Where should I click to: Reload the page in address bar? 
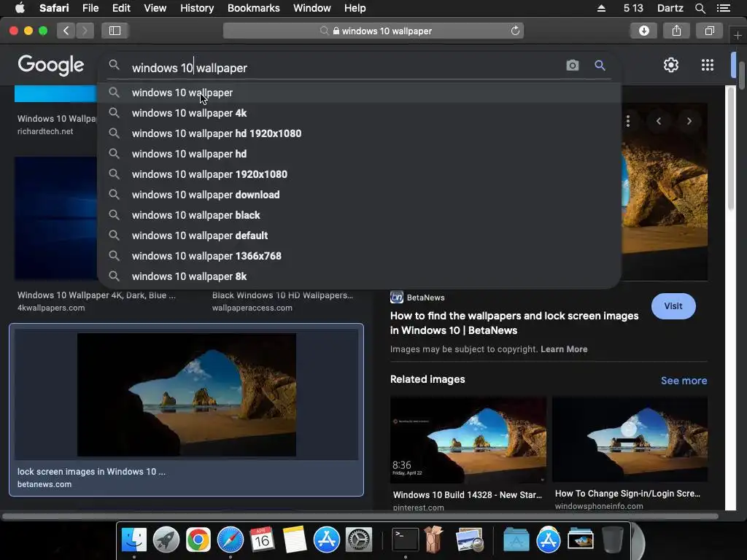point(515,31)
